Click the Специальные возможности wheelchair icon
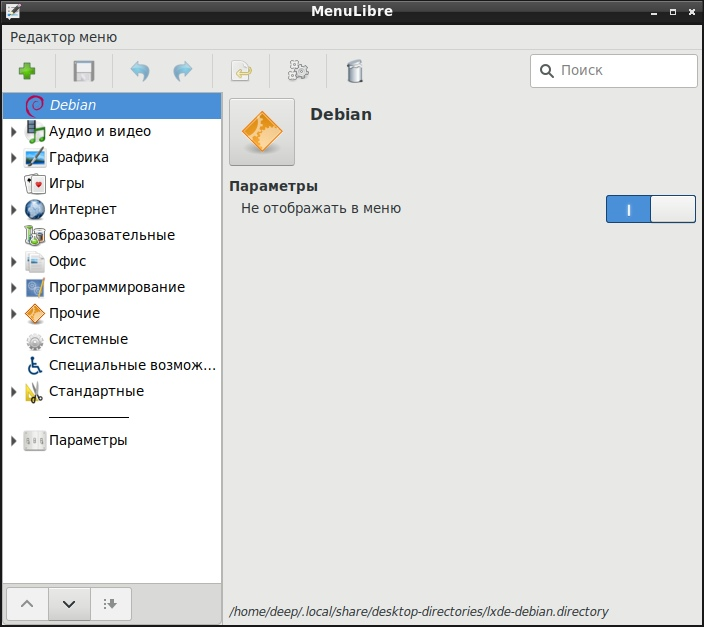Image resolution: width=704 pixels, height=627 pixels. [x=35, y=366]
